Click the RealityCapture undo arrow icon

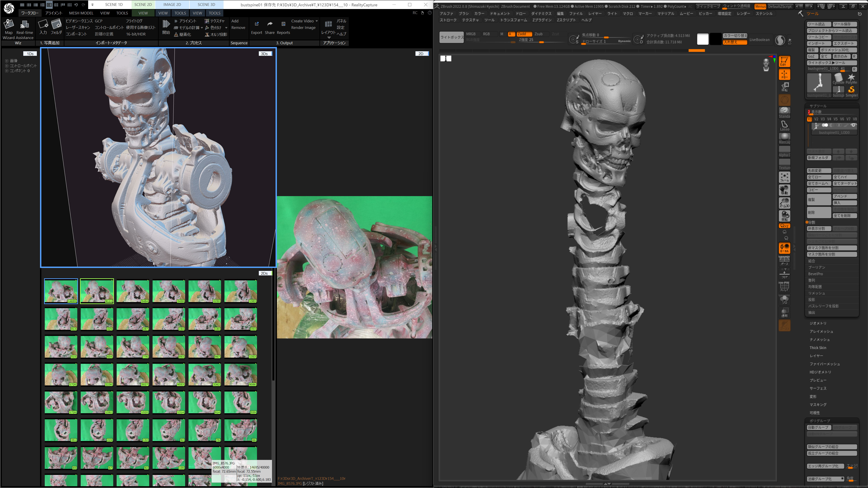pyautogui.click(x=76, y=5)
